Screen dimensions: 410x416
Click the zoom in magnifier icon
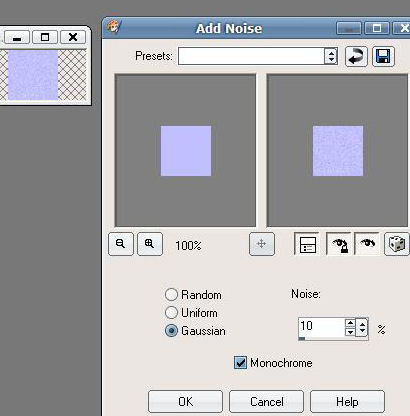(150, 244)
